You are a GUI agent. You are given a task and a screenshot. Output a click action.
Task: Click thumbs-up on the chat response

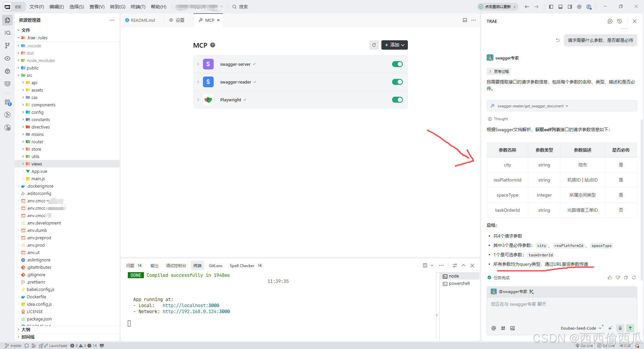609,278
